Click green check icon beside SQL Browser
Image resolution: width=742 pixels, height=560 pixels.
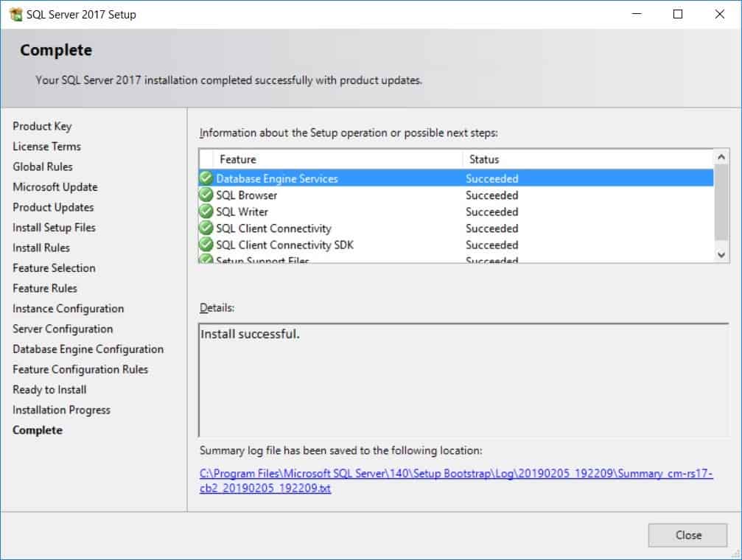click(x=206, y=195)
